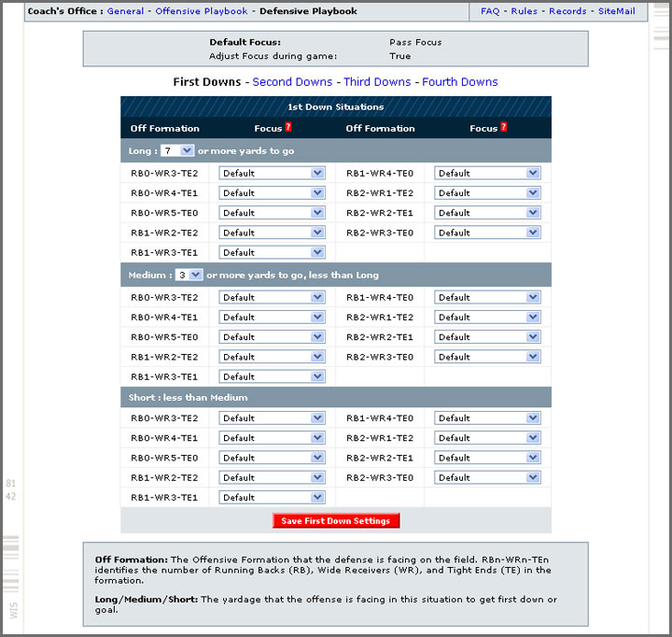Open Focus dropdown for Medium RB2-WR2-TE1

(x=487, y=337)
